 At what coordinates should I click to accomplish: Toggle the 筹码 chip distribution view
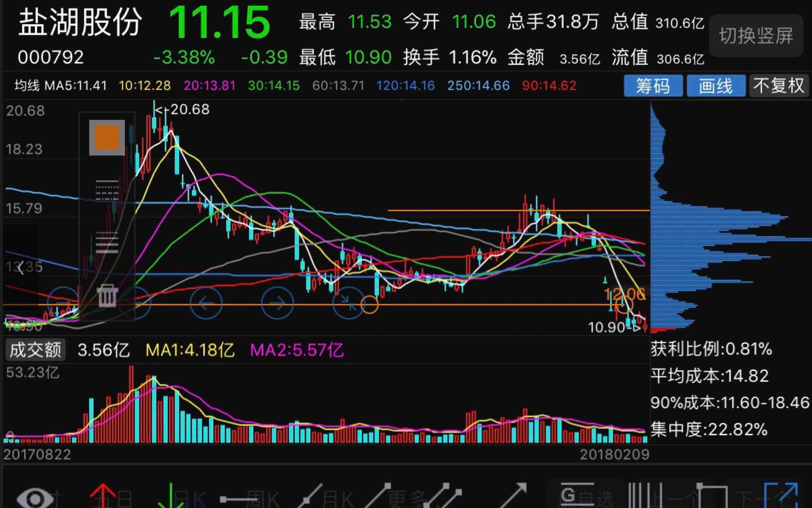tap(653, 86)
